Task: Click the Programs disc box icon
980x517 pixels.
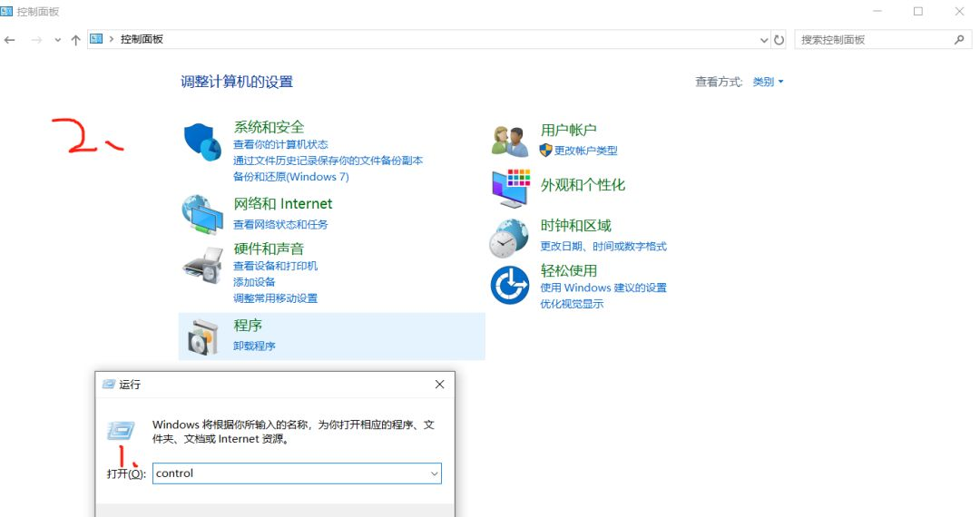Action: (202, 337)
